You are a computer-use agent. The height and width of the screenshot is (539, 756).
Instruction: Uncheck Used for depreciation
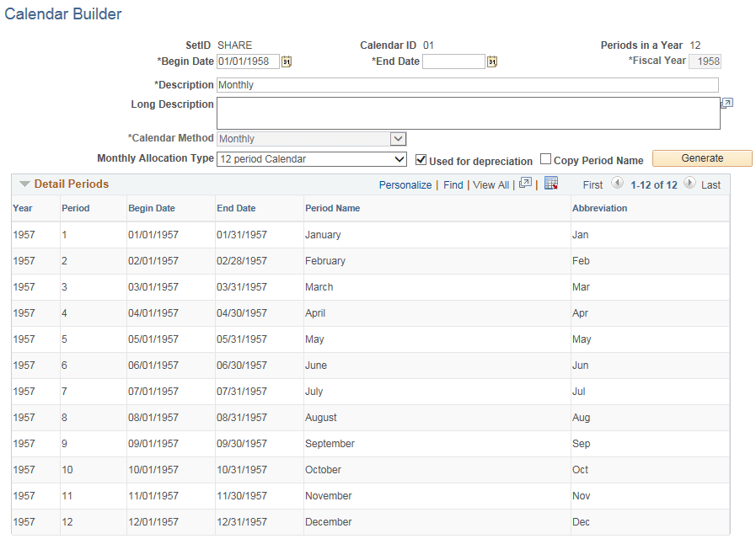420,159
